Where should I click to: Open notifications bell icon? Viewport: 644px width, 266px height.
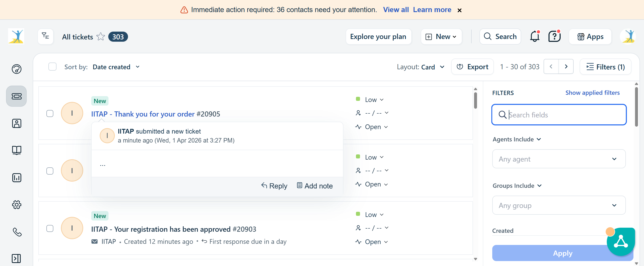pos(535,37)
